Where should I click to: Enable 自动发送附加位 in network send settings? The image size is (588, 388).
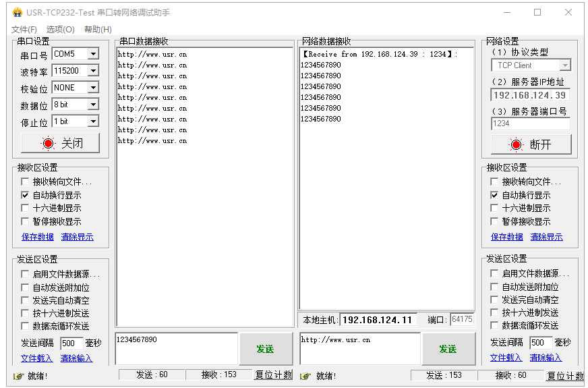pyautogui.click(x=494, y=287)
